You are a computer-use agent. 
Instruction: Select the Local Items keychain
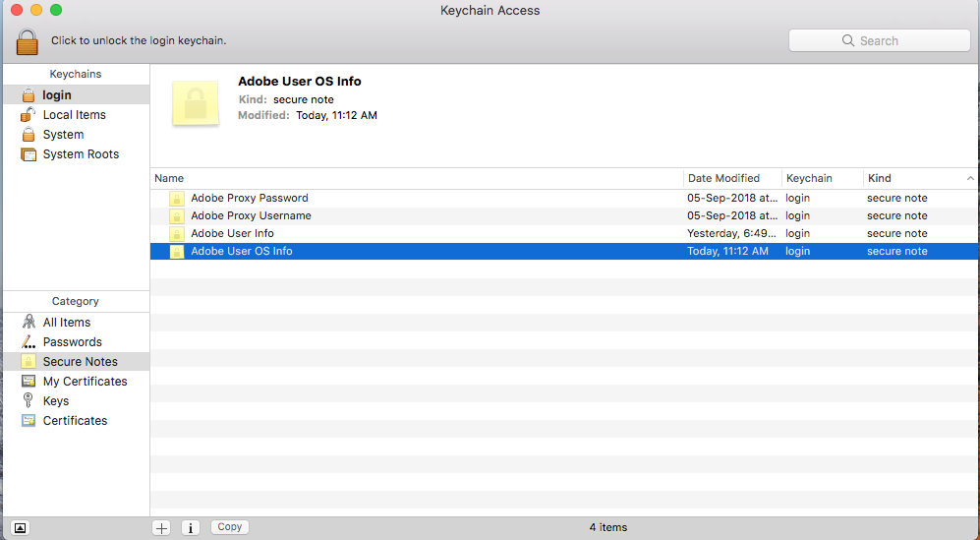tap(77, 114)
